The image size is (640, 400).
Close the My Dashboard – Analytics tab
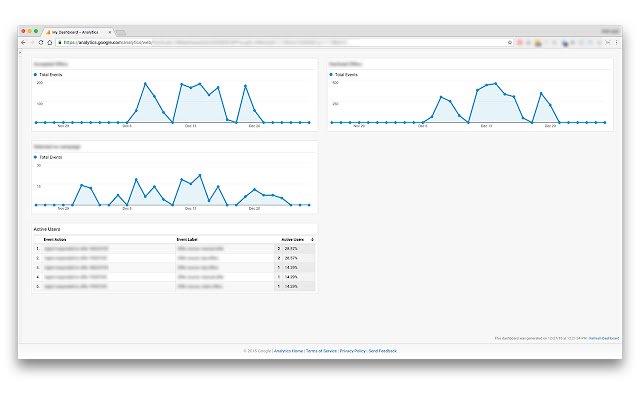point(110,32)
